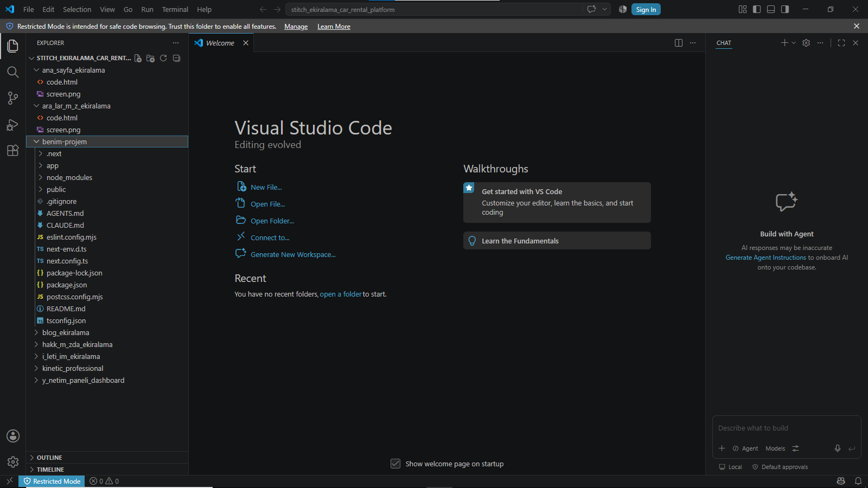The height and width of the screenshot is (488, 868).
Task: Toggle Show welcome page on startup checkbox
Action: (x=395, y=464)
